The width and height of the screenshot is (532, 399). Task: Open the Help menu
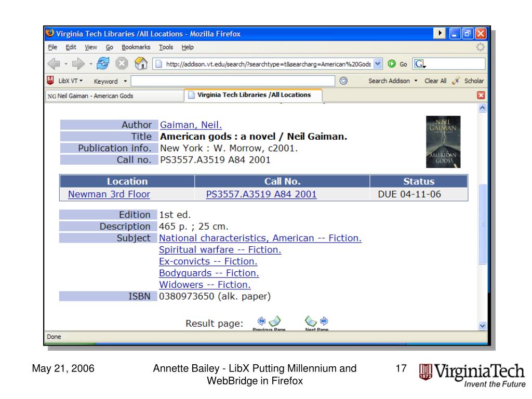(x=188, y=47)
